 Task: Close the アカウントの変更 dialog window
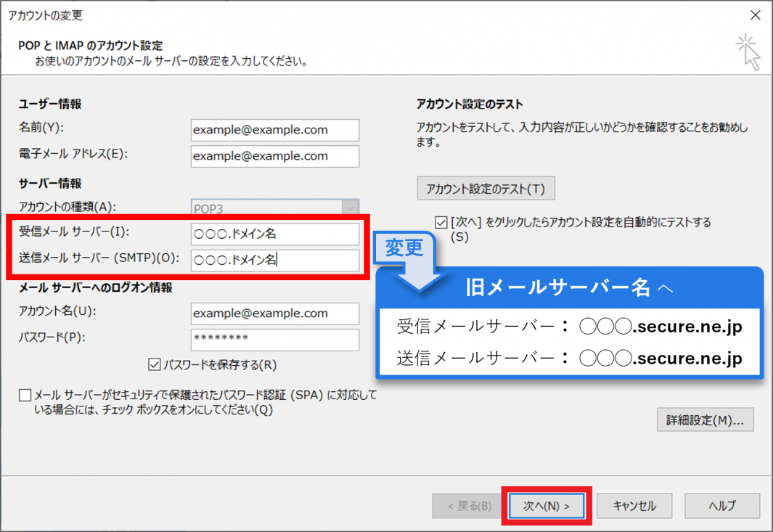click(755, 15)
